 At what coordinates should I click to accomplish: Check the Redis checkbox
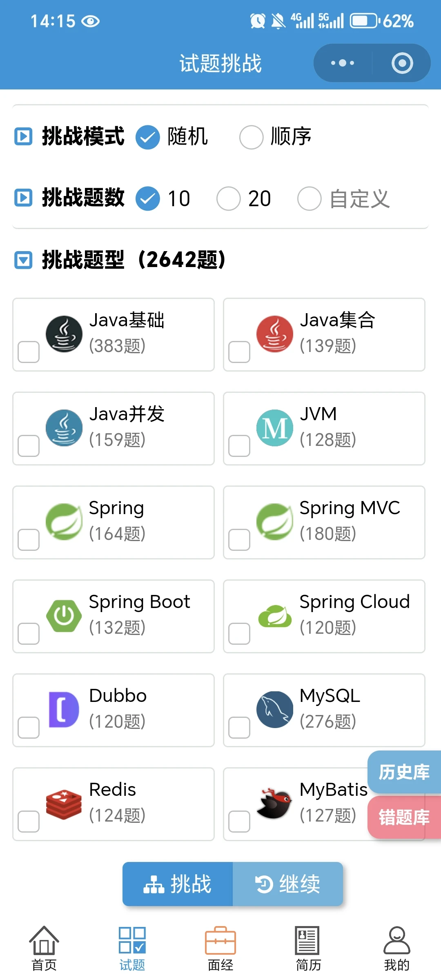click(x=29, y=822)
